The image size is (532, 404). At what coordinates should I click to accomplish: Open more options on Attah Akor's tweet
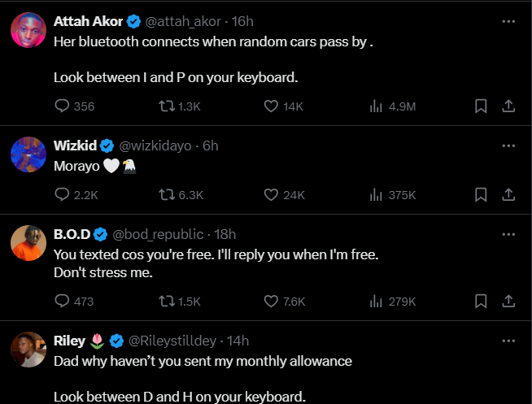coord(508,20)
